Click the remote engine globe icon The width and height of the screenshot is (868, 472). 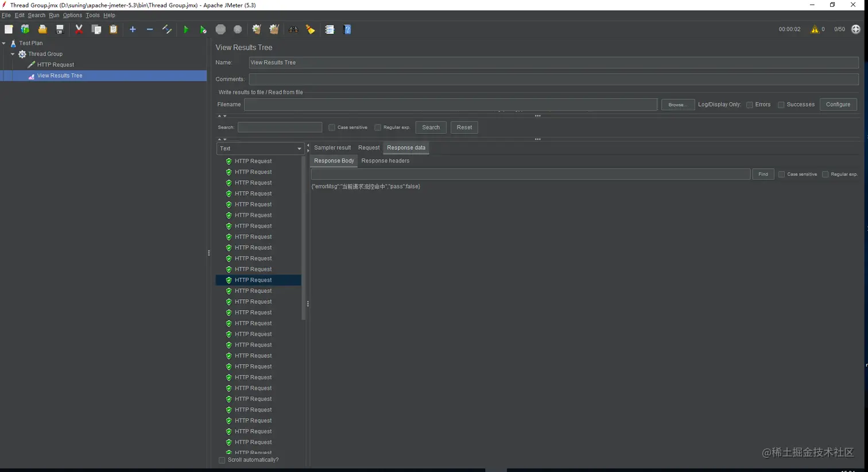856,29
